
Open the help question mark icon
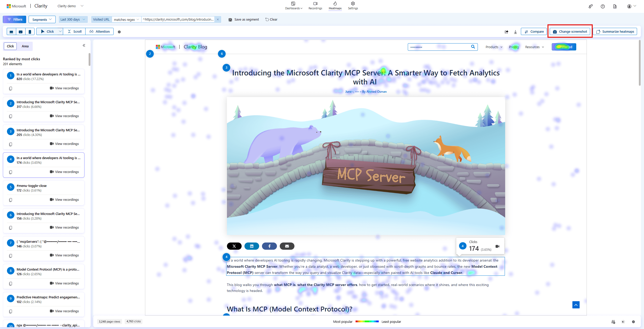(603, 6)
